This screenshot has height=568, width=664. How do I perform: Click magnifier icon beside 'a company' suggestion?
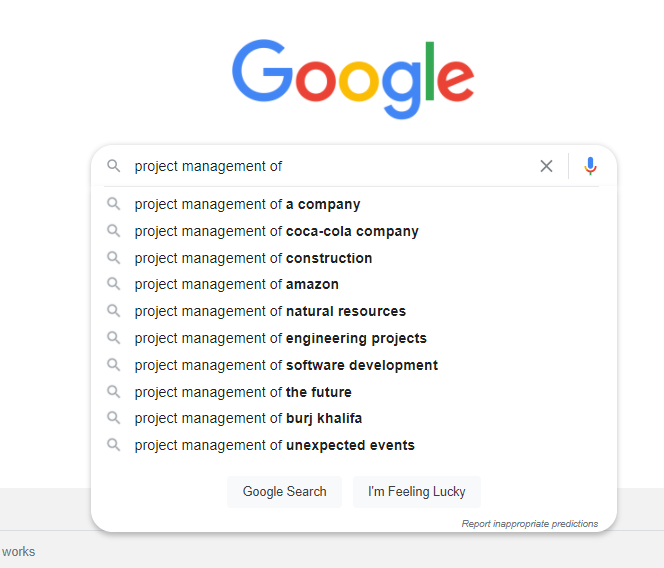114,204
